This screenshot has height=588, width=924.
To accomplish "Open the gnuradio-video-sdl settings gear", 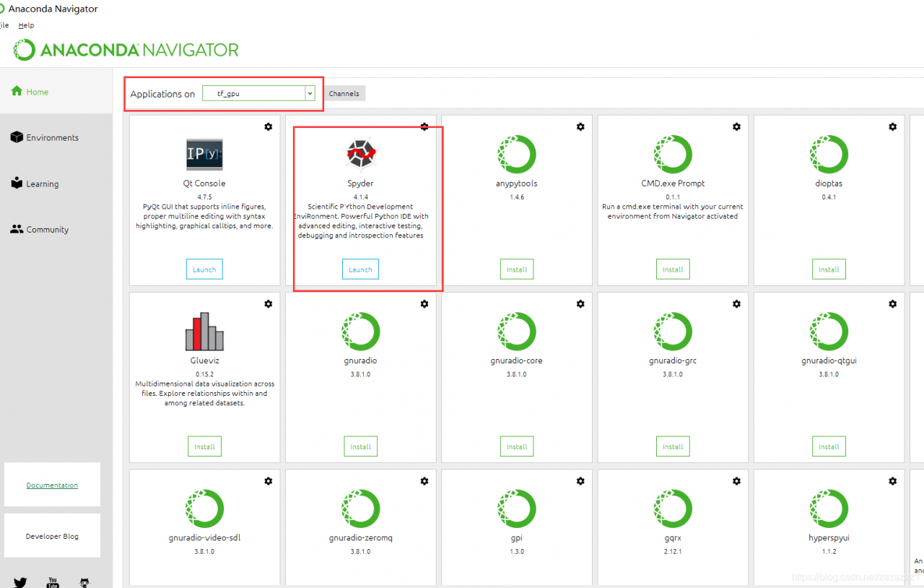I will [x=269, y=481].
